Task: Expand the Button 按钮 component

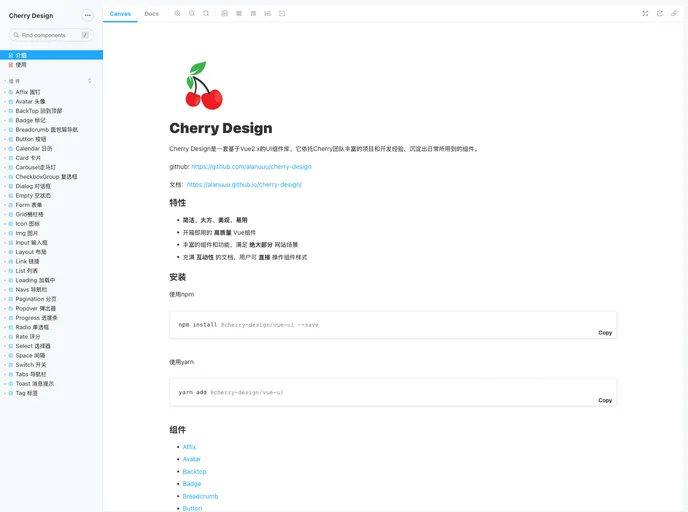Action: pyautogui.click(x=30, y=139)
